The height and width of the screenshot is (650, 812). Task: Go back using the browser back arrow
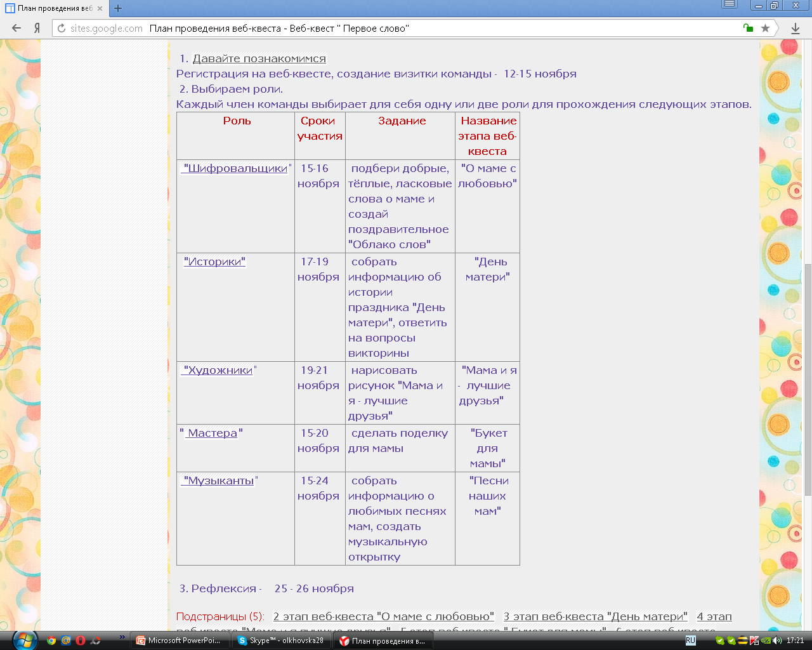[x=16, y=28]
